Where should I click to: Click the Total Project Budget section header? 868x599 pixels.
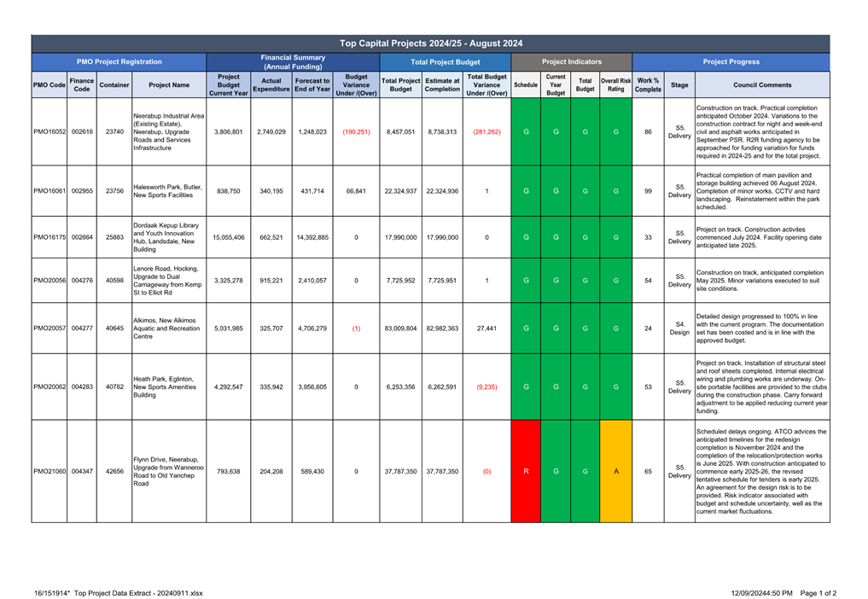pos(445,62)
